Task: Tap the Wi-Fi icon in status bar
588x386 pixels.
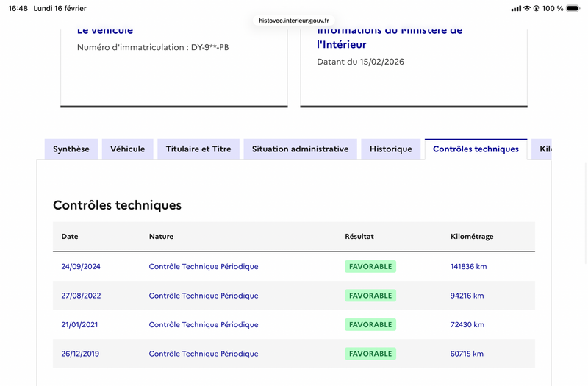Action: click(x=527, y=8)
